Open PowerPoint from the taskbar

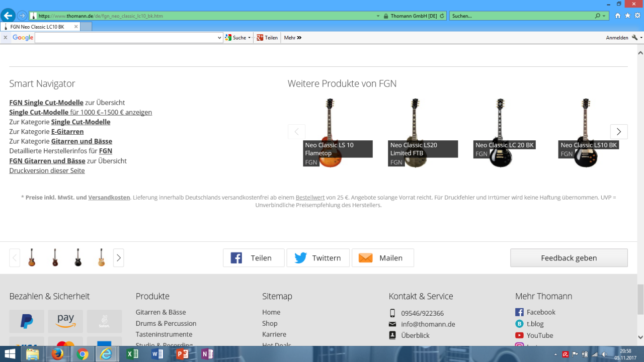[182, 354]
